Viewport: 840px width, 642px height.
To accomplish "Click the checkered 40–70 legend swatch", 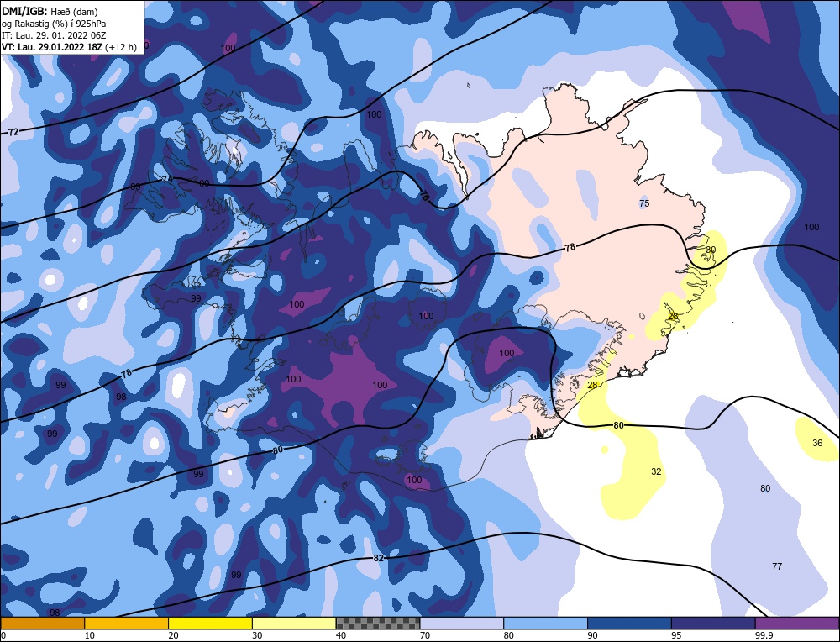I will (378, 624).
